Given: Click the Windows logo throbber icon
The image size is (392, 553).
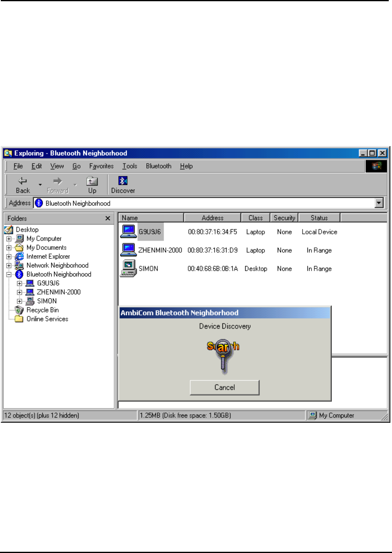Looking at the screenshot, I should [377, 166].
